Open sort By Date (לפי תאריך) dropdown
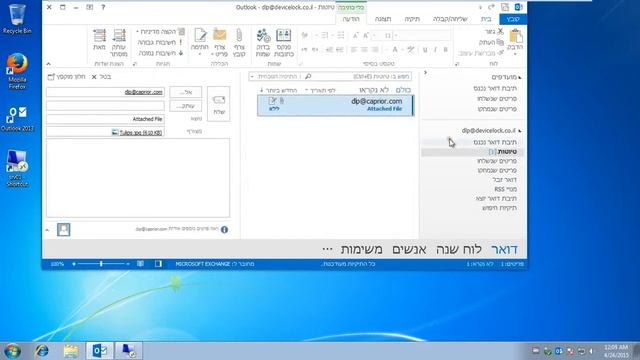Viewport: 640px width, 360px height. click(x=321, y=90)
